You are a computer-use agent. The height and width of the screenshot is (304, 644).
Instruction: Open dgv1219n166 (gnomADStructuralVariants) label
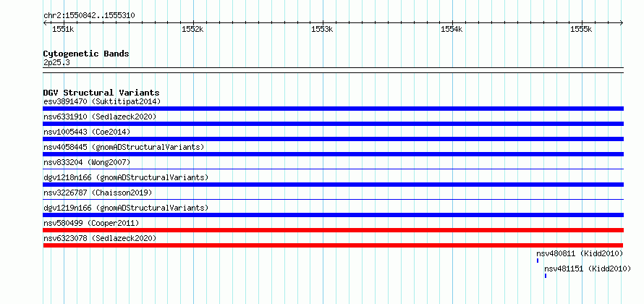(x=126, y=208)
